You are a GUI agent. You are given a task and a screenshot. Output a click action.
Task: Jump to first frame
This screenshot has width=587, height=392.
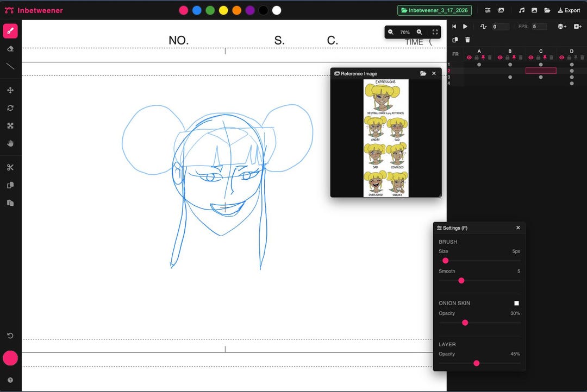coord(454,27)
